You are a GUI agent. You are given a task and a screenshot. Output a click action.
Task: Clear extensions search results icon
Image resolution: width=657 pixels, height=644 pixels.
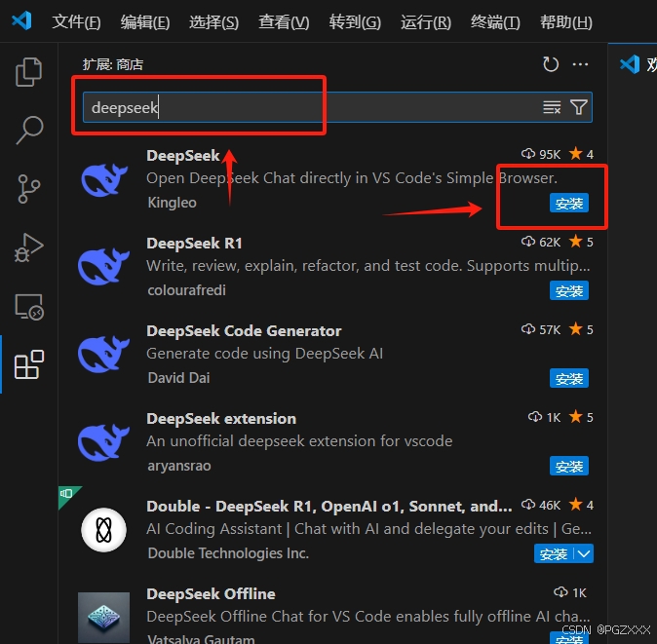pos(552,107)
